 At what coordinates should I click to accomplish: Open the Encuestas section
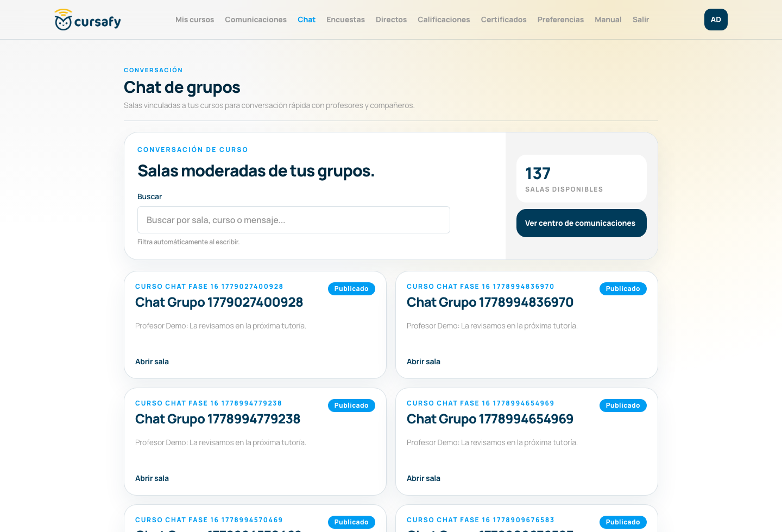click(345, 20)
